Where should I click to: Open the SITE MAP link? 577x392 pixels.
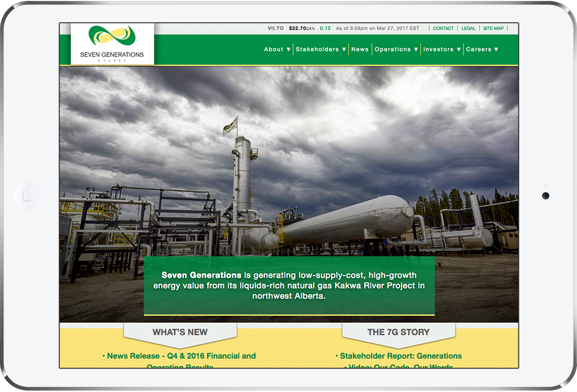coord(493,28)
